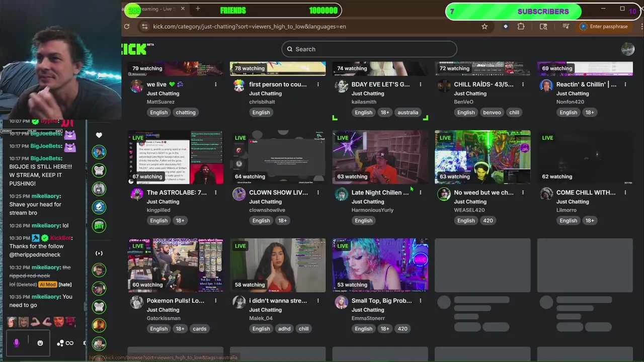Open options menu for 'Pokemon Pulls!' stream

215,301
